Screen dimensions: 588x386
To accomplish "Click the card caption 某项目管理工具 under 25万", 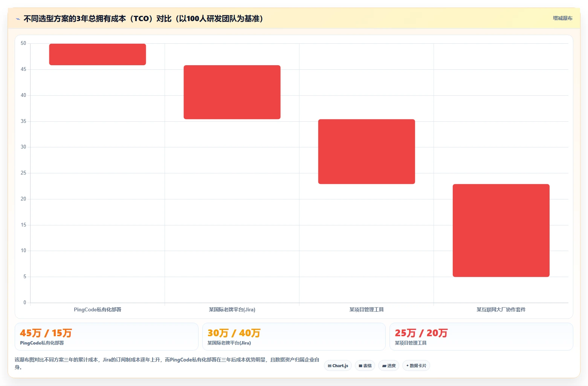I will point(411,343).
